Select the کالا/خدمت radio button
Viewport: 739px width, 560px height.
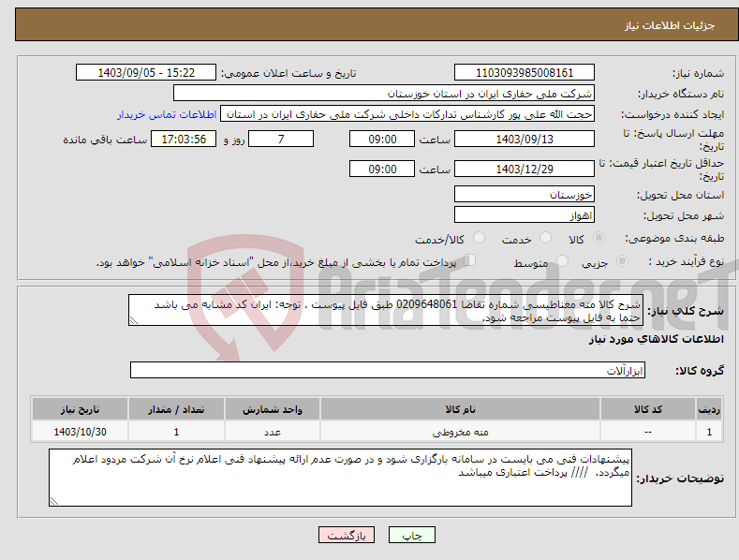479,238
